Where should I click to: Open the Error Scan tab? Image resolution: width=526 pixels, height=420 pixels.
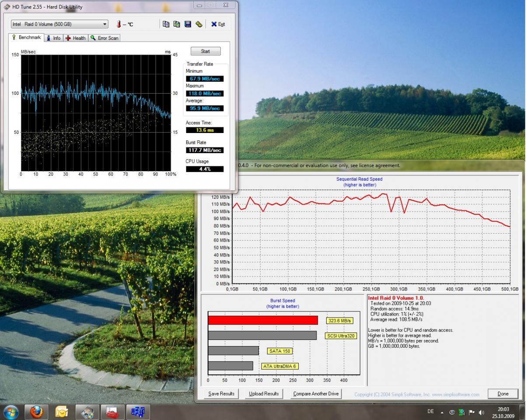[x=104, y=38]
